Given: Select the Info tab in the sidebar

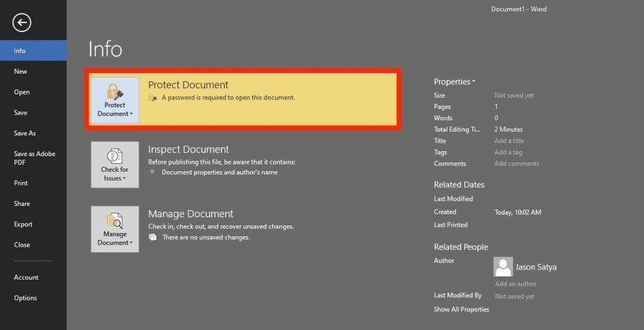Looking at the screenshot, I should [33, 50].
